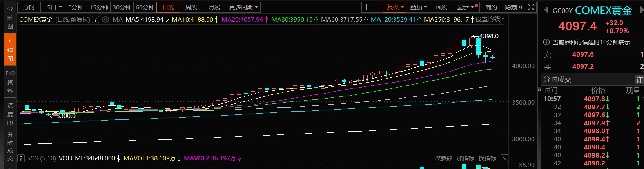Click the 4398.0 high price marker
This screenshot has height=169, width=644.
pos(489,36)
